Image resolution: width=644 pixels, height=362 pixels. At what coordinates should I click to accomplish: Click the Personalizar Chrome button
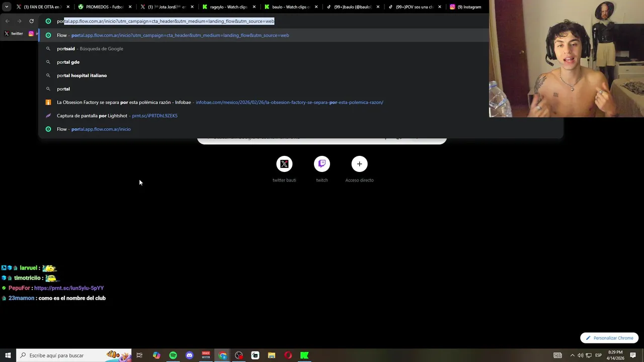coord(609,338)
